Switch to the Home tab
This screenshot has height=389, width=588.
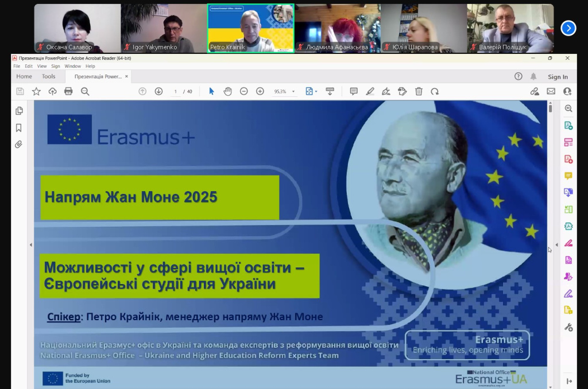pos(24,76)
